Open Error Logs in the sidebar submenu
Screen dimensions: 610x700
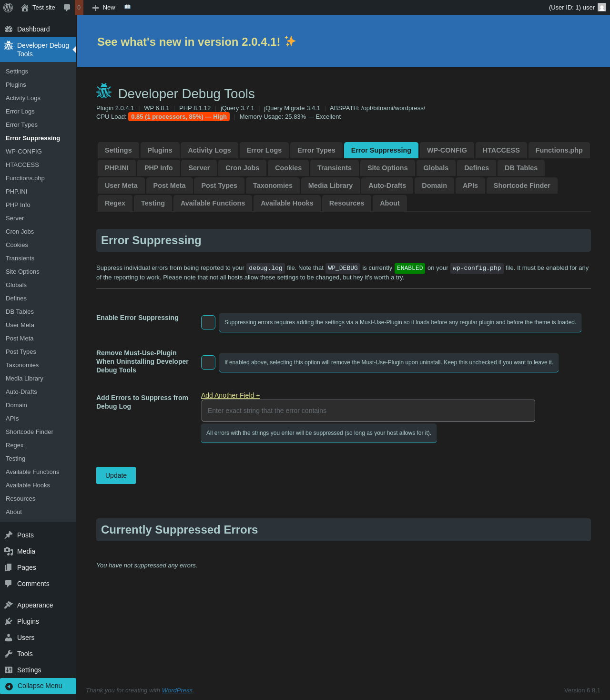coord(20,111)
